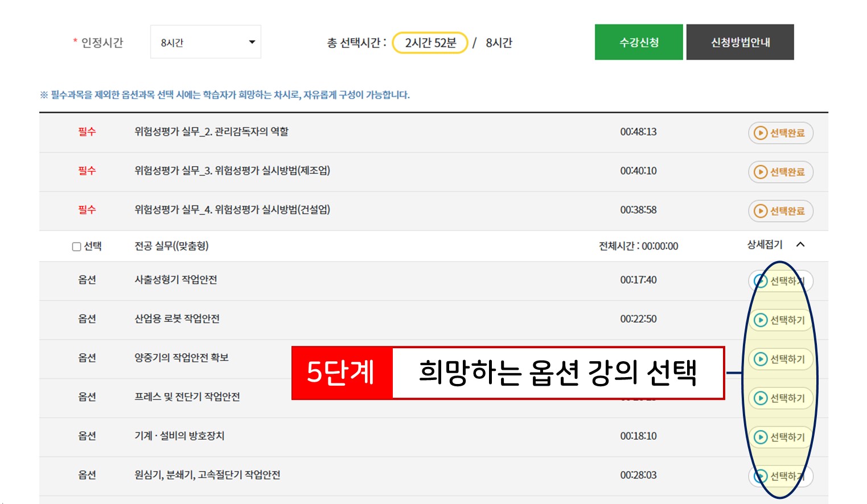Click 선택완료 for 위험성평가 실시방법(건설업)
Image resolution: width=867 pixels, height=504 pixels.
(780, 211)
